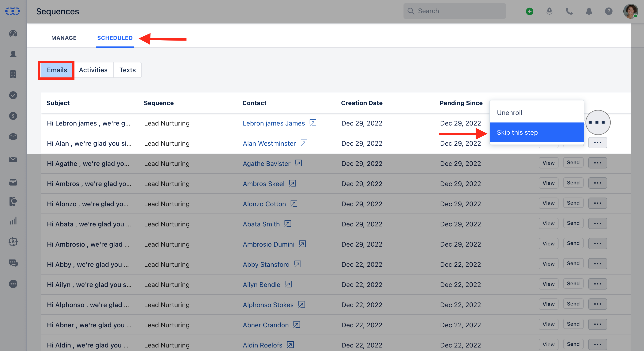The height and width of the screenshot is (351, 644).
Task: Click Send for Ambros Skeel's email
Action: click(573, 183)
